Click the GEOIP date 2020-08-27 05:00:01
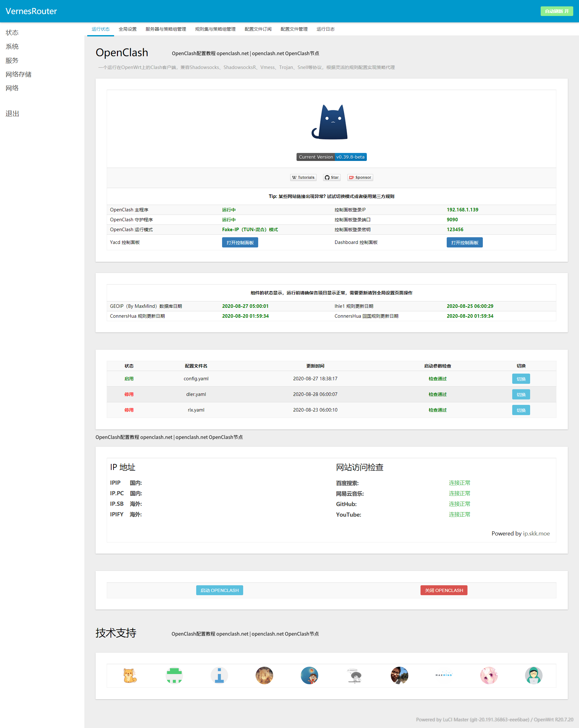The height and width of the screenshot is (728, 579). pyautogui.click(x=245, y=306)
